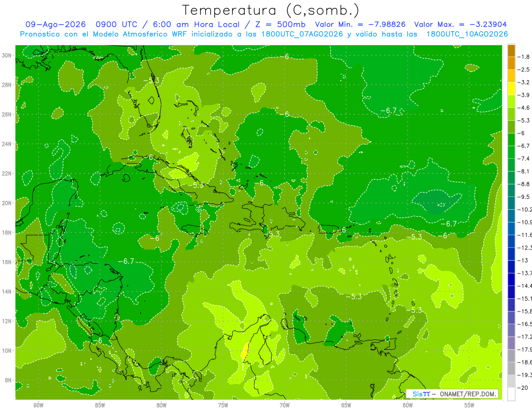532x411 pixels.
Task: Click the orange top swatch of the colorbar
Action: [511, 51]
